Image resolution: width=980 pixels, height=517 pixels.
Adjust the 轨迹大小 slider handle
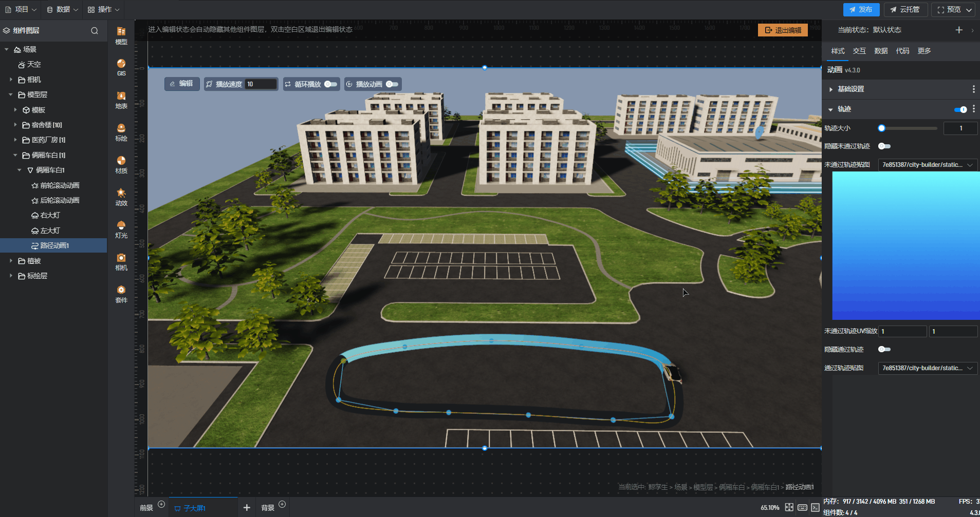pyautogui.click(x=882, y=128)
